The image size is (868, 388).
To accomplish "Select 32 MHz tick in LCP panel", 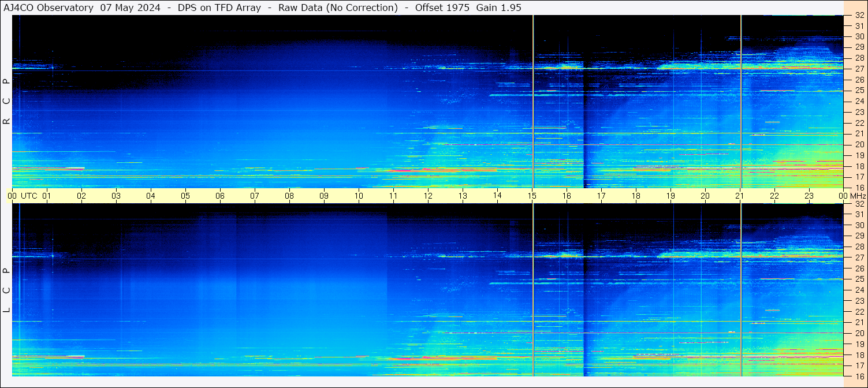I will click(x=859, y=204).
